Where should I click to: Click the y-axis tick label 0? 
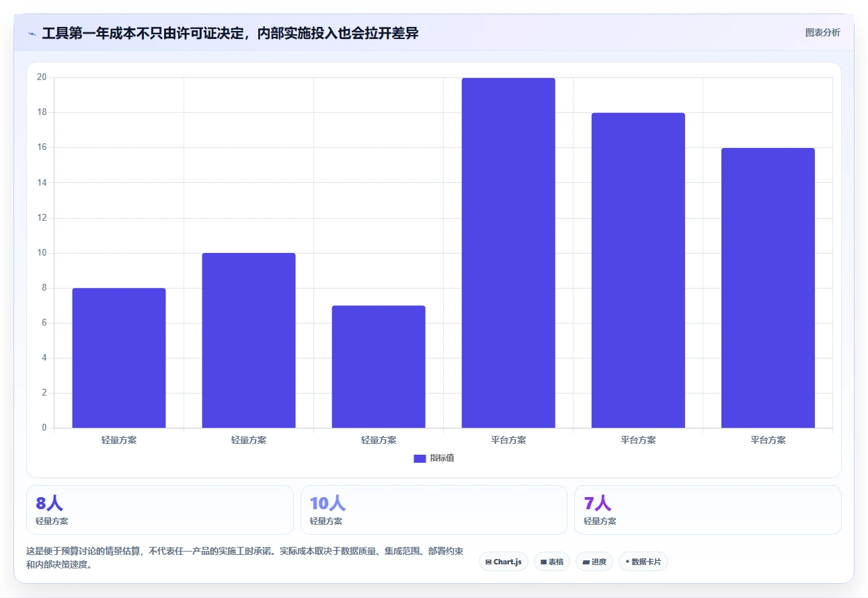tap(44, 428)
